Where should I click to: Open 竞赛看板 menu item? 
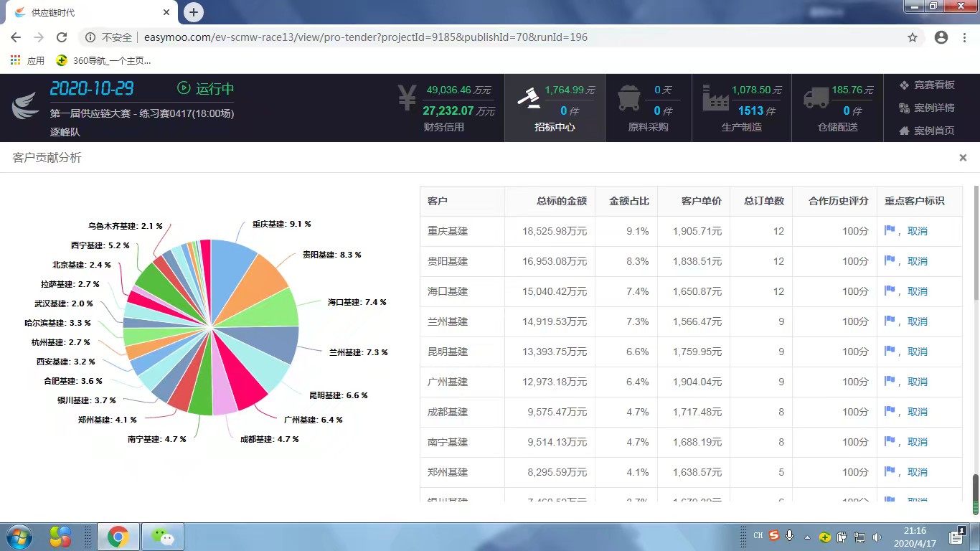(x=927, y=85)
